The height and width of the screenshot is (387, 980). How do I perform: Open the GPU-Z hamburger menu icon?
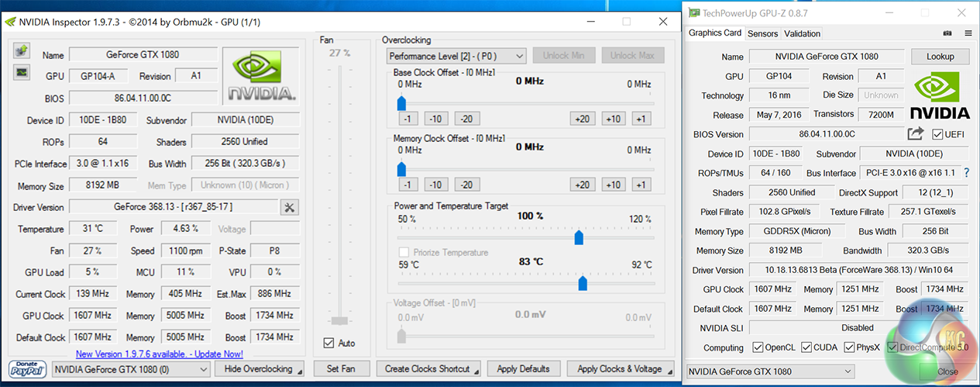coord(968,33)
